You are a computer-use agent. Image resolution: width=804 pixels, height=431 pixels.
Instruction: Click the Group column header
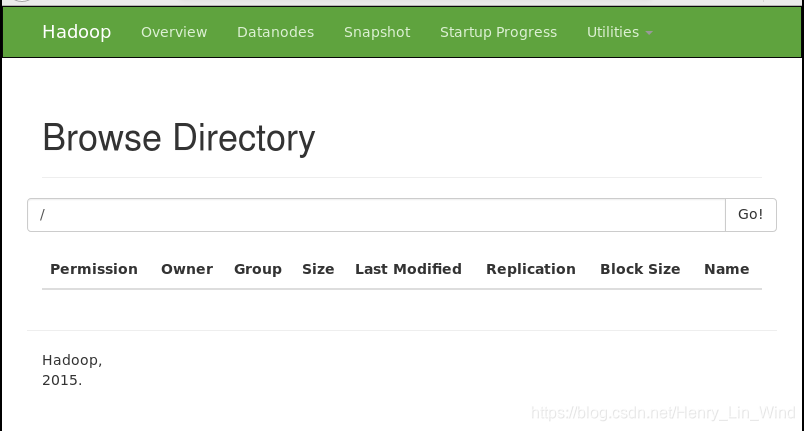point(258,269)
